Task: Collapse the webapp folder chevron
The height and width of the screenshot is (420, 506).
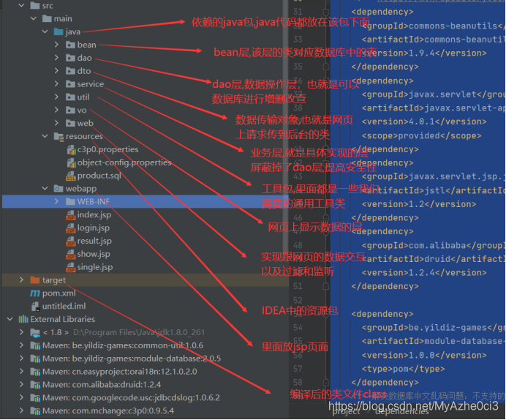Action: click(x=45, y=188)
